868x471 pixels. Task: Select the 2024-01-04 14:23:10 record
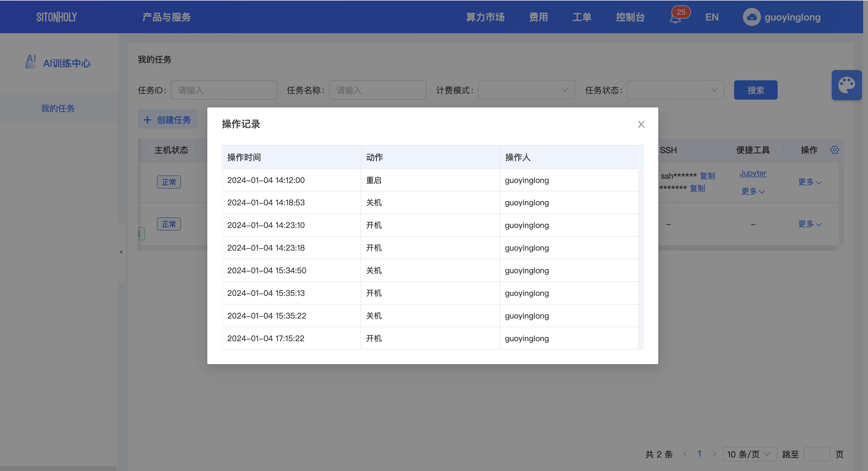430,225
